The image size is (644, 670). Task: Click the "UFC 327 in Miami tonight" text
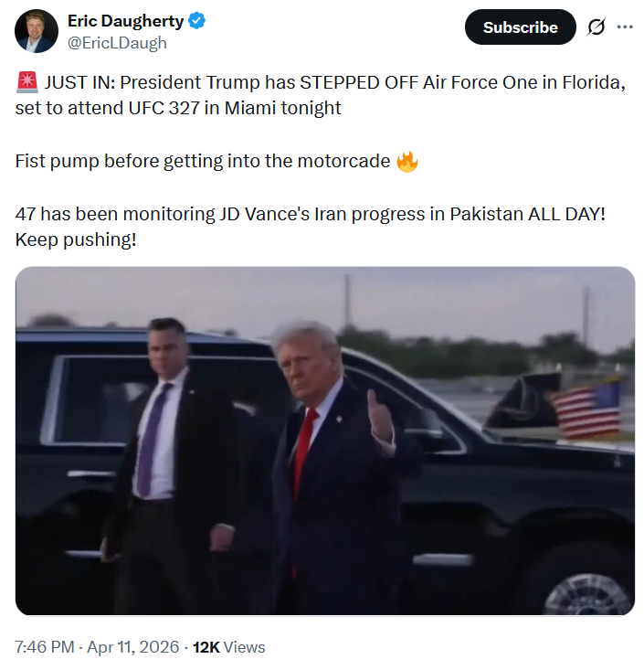235,108
